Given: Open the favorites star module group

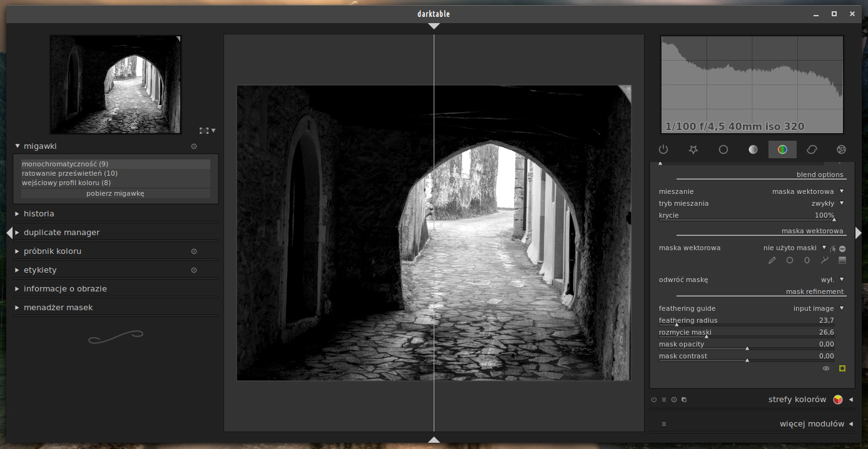Looking at the screenshot, I should click(693, 149).
